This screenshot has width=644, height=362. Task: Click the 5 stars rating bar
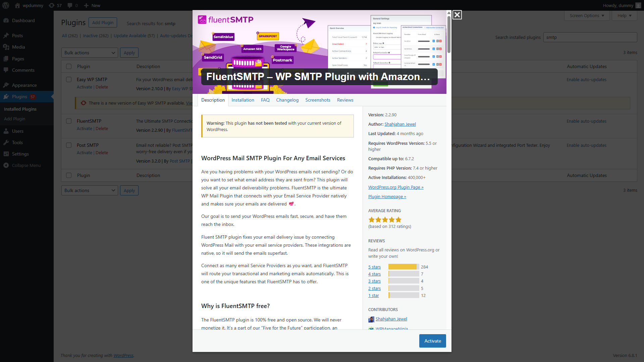404,267
